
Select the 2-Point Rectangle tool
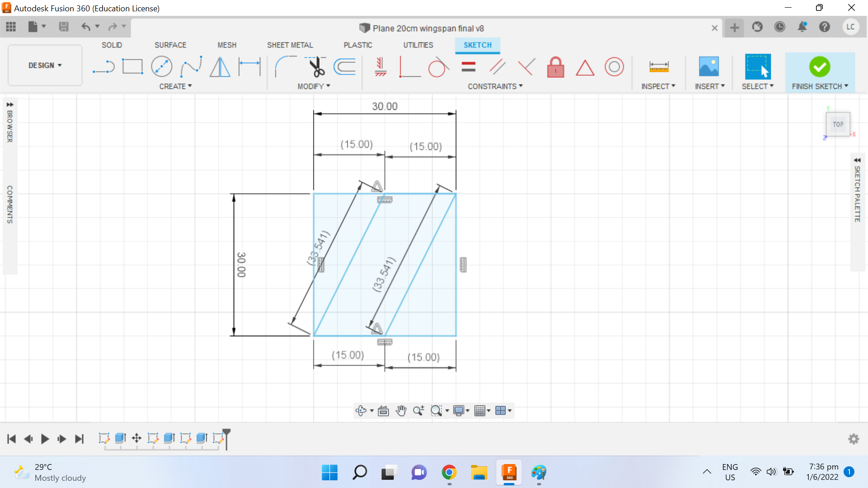point(132,66)
